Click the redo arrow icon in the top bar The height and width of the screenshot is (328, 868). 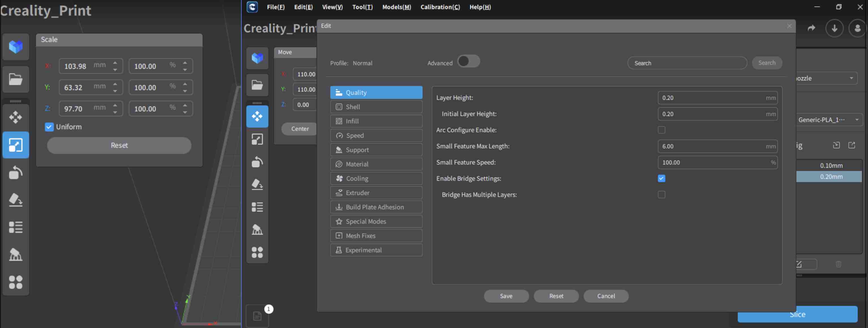[x=811, y=28]
